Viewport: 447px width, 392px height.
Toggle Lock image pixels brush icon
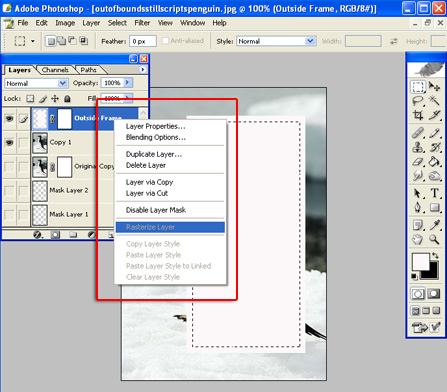point(43,99)
